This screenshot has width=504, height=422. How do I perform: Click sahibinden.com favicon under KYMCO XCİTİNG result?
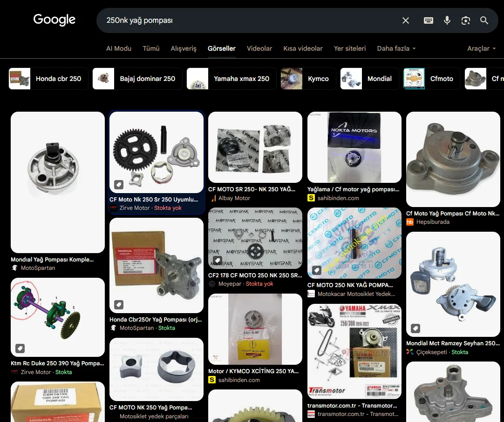tap(212, 380)
